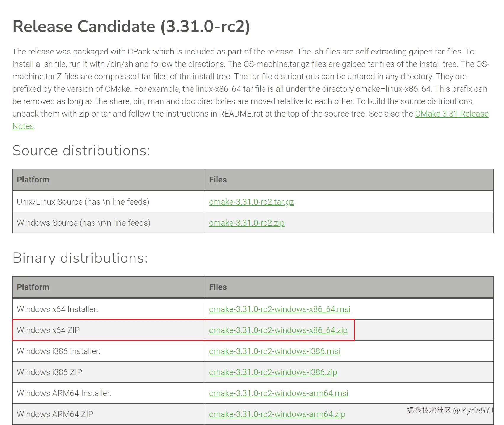Screen dimensions: 504x425
Task: Download cmake-3.31.0-rc2-windows-arm64.zip file
Action: [277, 414]
